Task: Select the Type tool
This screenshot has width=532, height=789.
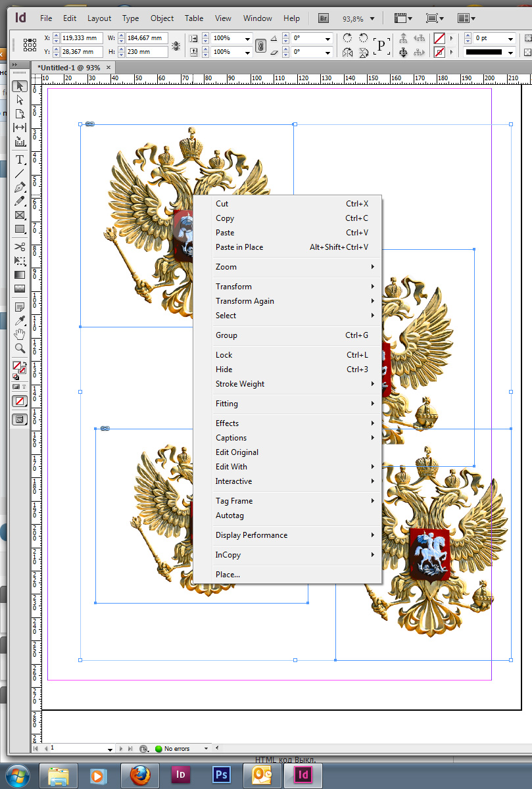Action: click(20, 160)
